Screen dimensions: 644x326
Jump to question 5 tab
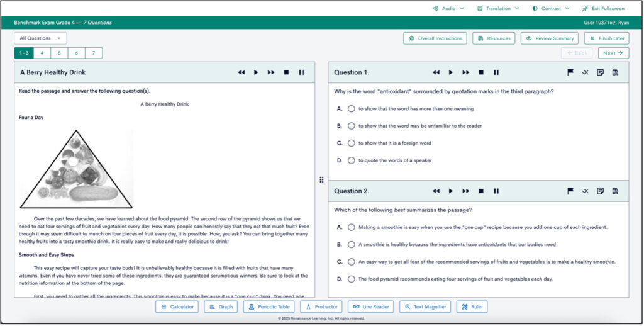pos(59,53)
